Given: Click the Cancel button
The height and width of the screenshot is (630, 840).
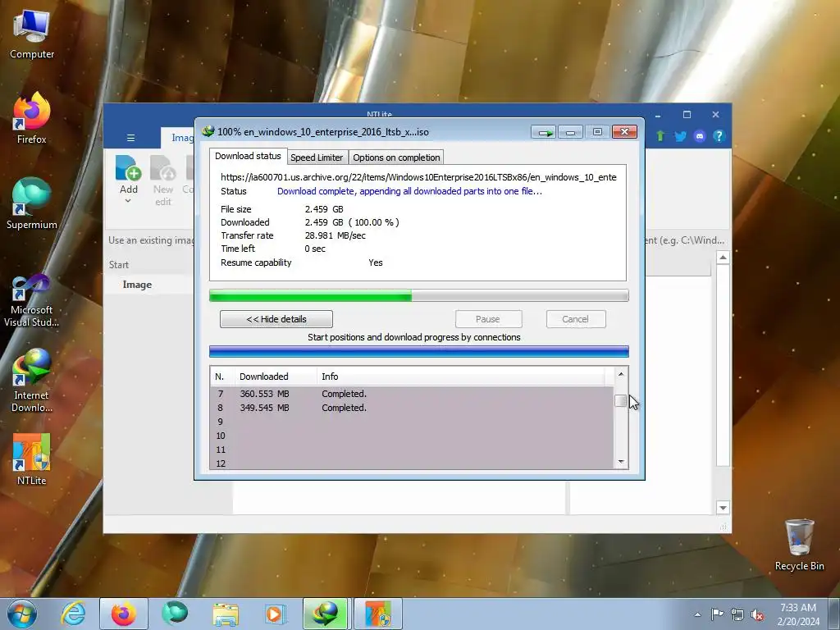Looking at the screenshot, I should pyautogui.click(x=575, y=319).
